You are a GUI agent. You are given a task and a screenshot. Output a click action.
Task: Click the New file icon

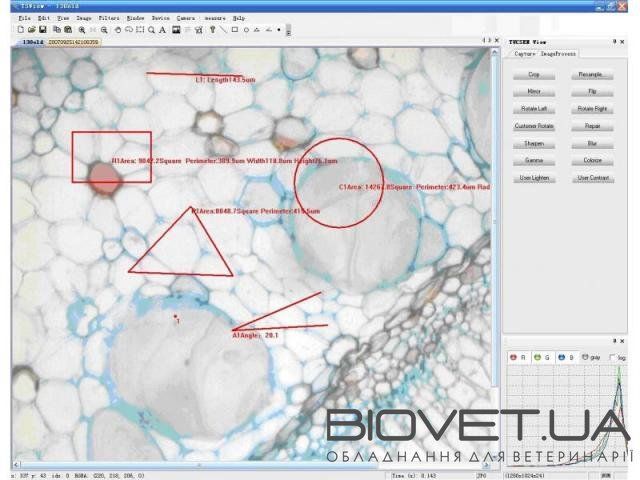[x=20, y=29]
